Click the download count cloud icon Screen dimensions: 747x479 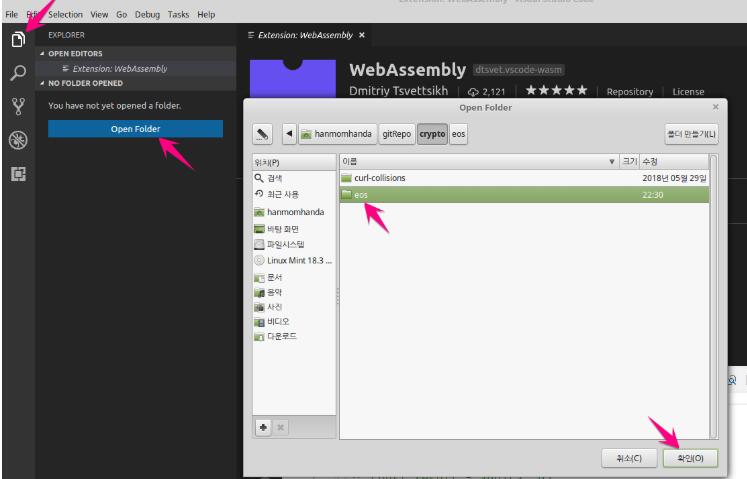click(x=473, y=92)
